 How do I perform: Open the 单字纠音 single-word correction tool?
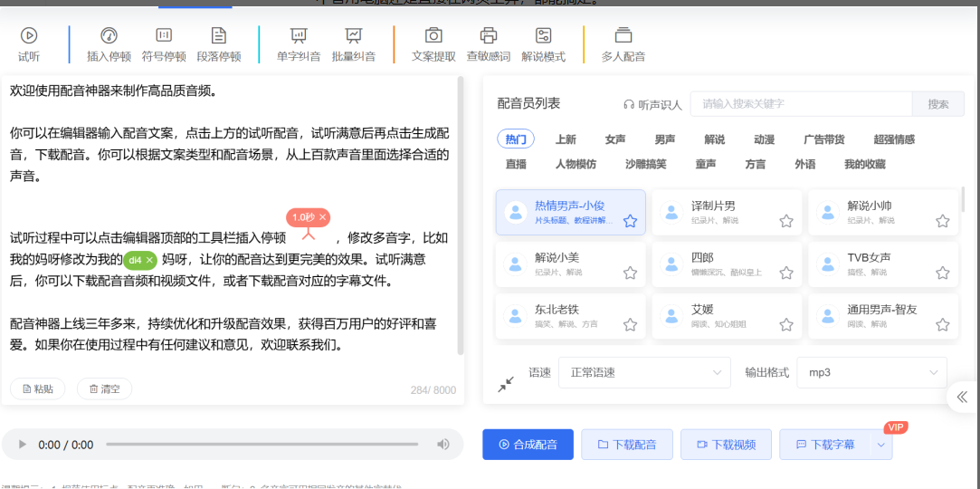click(299, 45)
